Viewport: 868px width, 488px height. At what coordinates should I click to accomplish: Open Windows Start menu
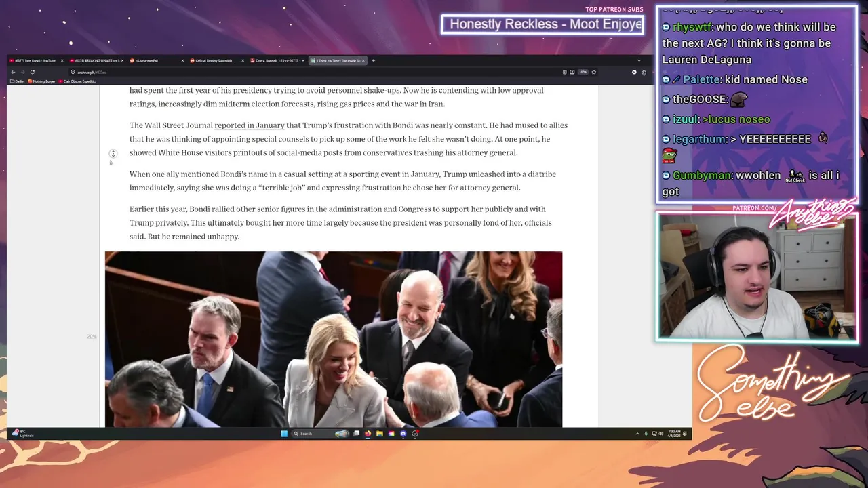pyautogui.click(x=284, y=434)
